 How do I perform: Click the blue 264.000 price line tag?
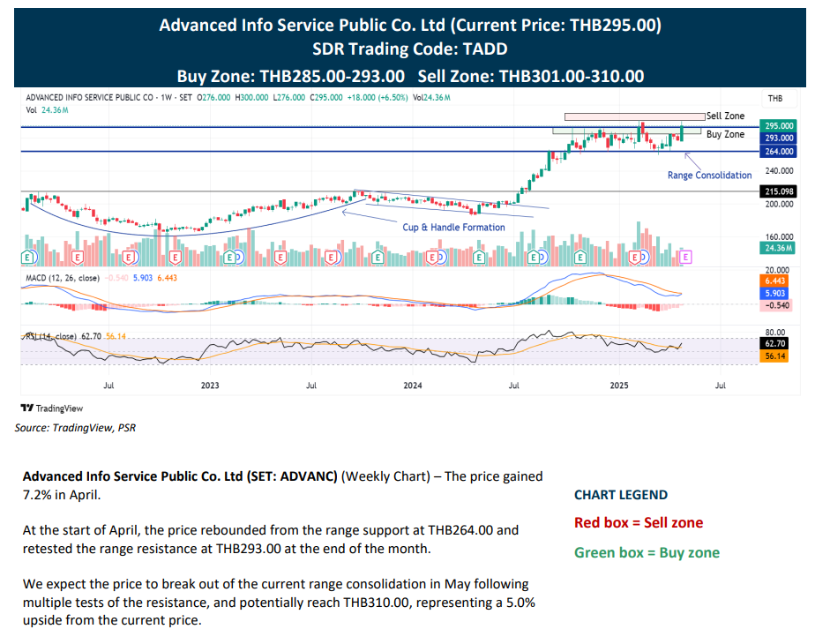point(778,152)
